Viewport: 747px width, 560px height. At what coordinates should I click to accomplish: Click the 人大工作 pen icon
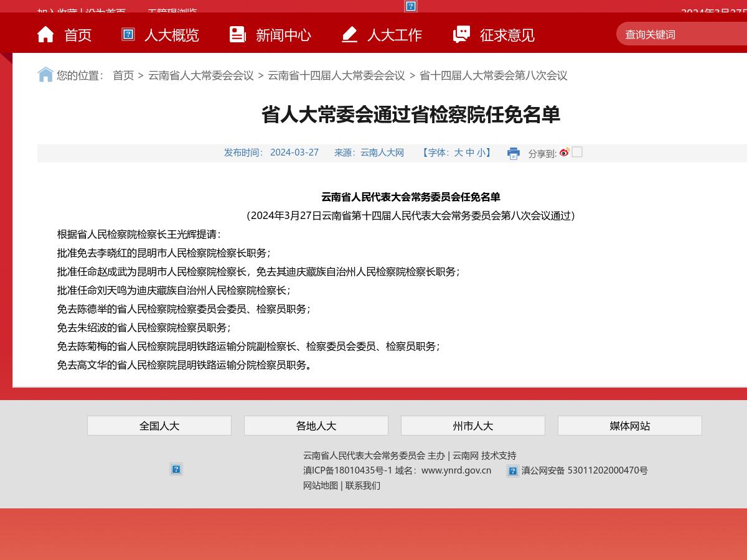pos(349,34)
